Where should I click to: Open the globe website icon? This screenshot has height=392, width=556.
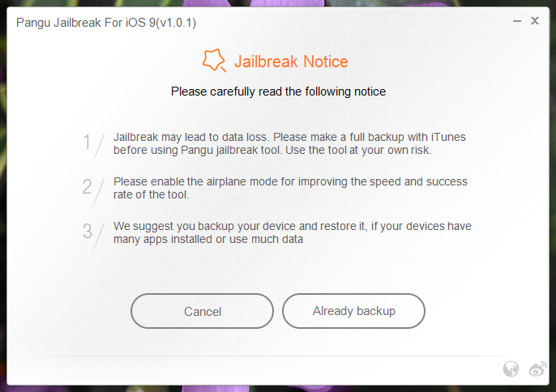coord(511,369)
